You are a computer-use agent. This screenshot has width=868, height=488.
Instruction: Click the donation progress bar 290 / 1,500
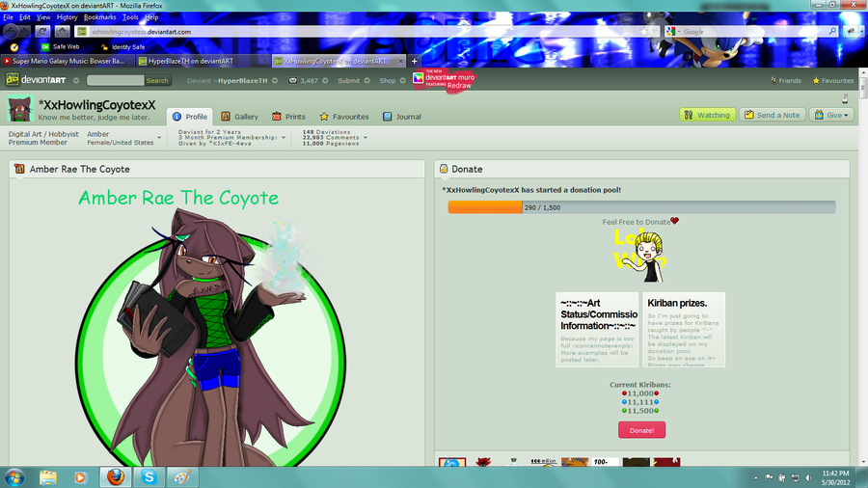[641, 207]
